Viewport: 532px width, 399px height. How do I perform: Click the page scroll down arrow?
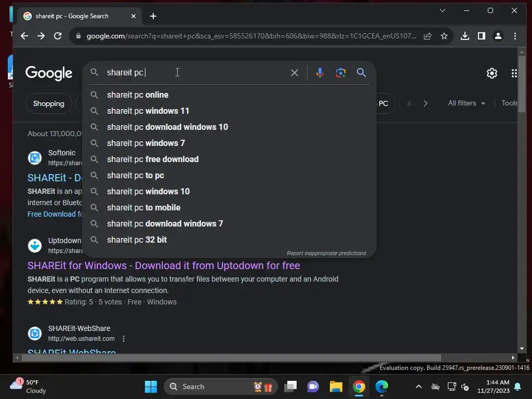[522, 349]
